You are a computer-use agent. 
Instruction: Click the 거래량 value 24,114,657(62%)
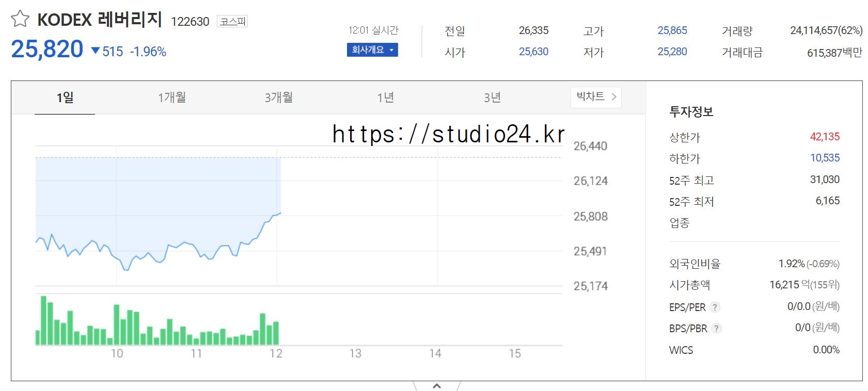tap(826, 30)
